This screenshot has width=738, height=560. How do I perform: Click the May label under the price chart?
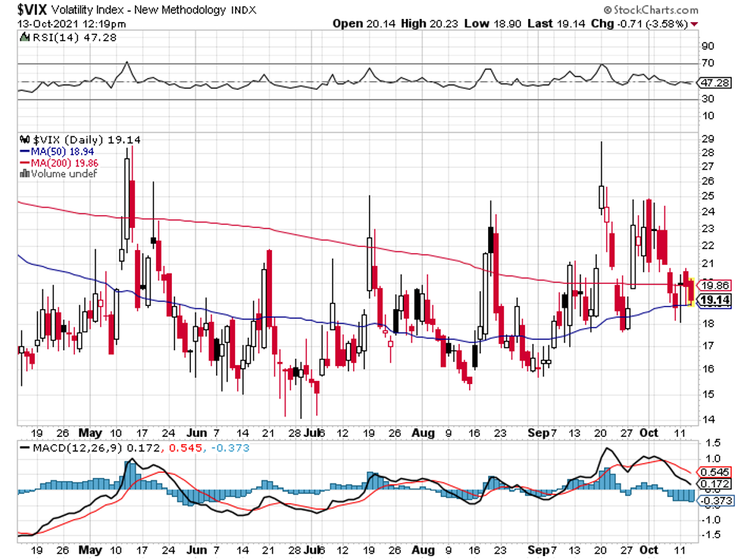pos(90,433)
